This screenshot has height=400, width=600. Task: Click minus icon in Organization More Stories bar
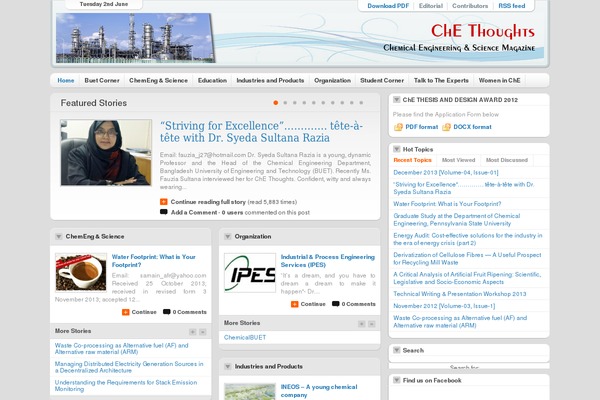click(x=371, y=324)
